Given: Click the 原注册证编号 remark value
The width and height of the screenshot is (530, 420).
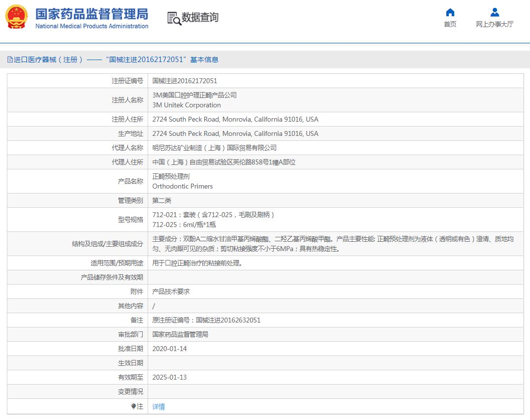Looking at the screenshot, I should coord(206,320).
